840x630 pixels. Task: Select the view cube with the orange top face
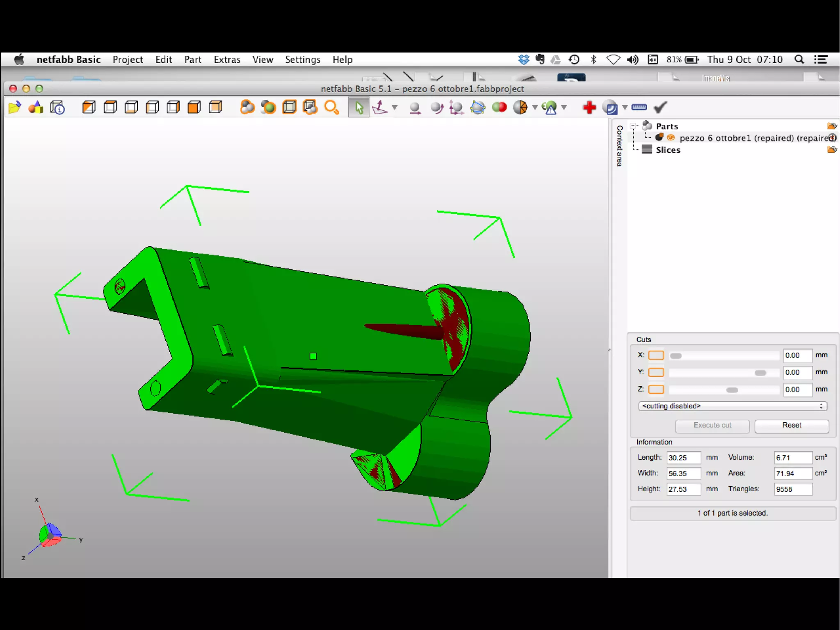pos(110,108)
